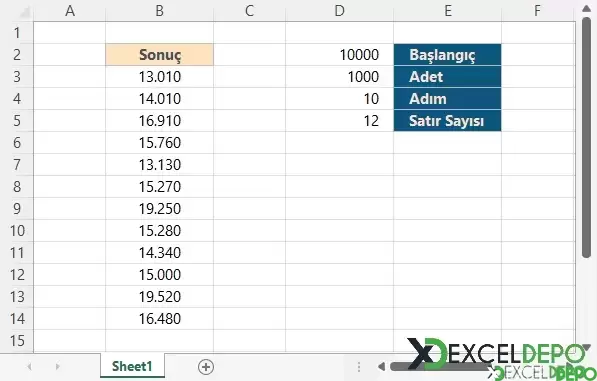The width and height of the screenshot is (597, 381).
Task: Select column B header
Action: pos(160,11)
